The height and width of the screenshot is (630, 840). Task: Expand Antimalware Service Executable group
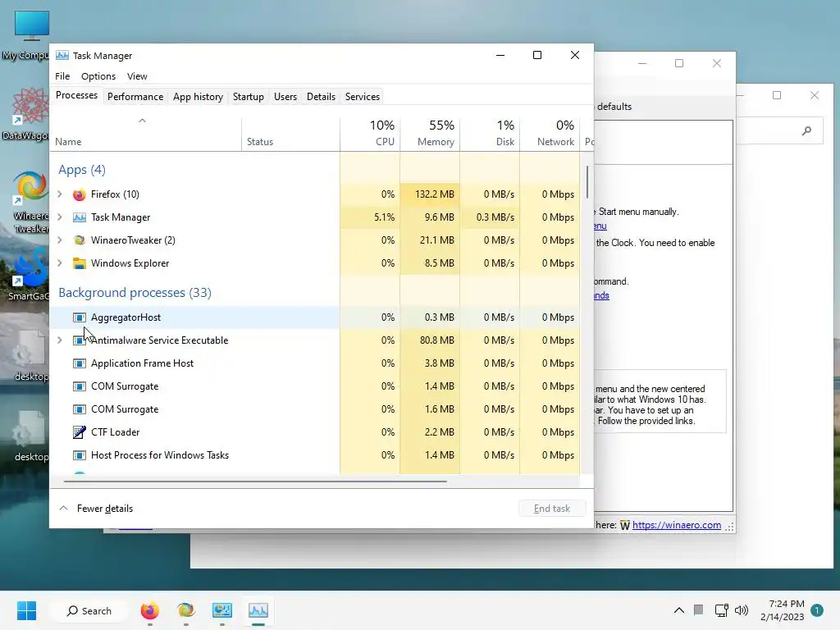(60, 340)
